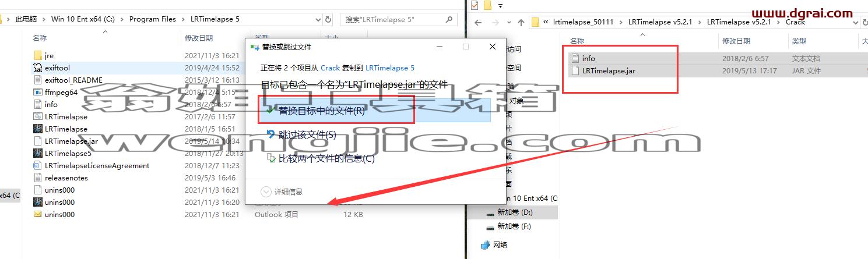The image size is (868, 259).
Task: Select the exiftool_README file icon
Action: 38,80
